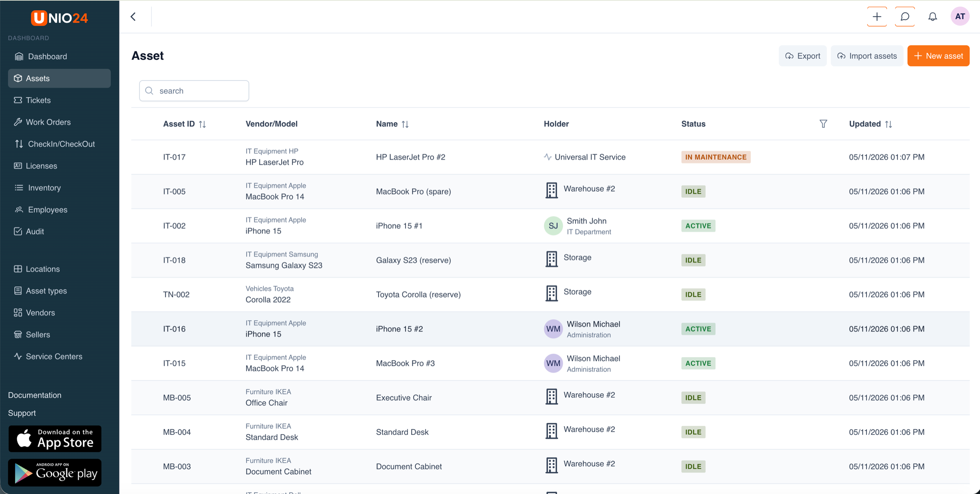Click the SJ avatar for Smith John

pos(553,226)
